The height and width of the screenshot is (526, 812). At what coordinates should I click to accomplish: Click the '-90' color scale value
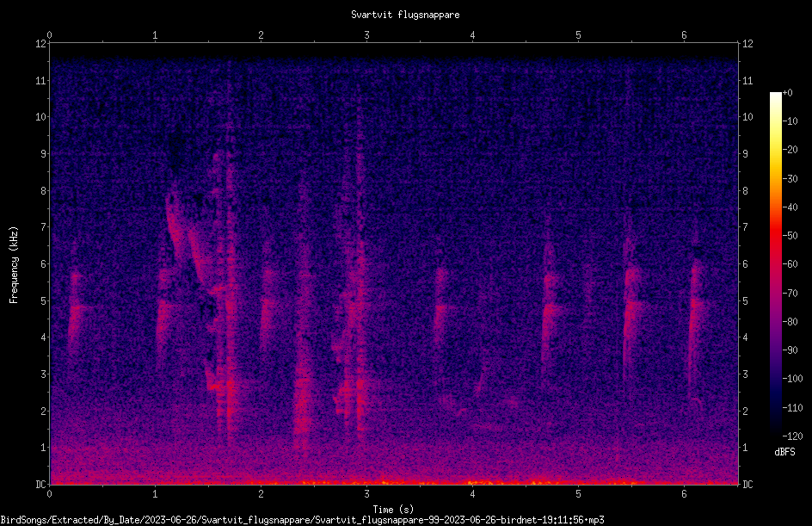[790, 350]
